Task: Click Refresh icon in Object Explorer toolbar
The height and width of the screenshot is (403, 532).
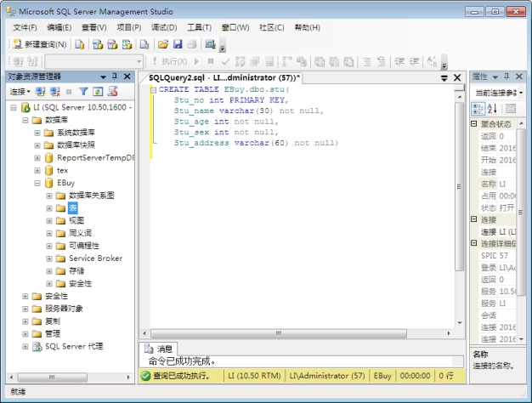Action: click(98, 91)
